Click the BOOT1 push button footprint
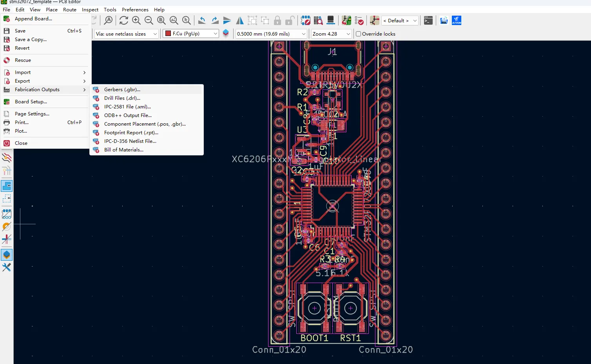Screen dimensions: 591x364 [314, 308]
